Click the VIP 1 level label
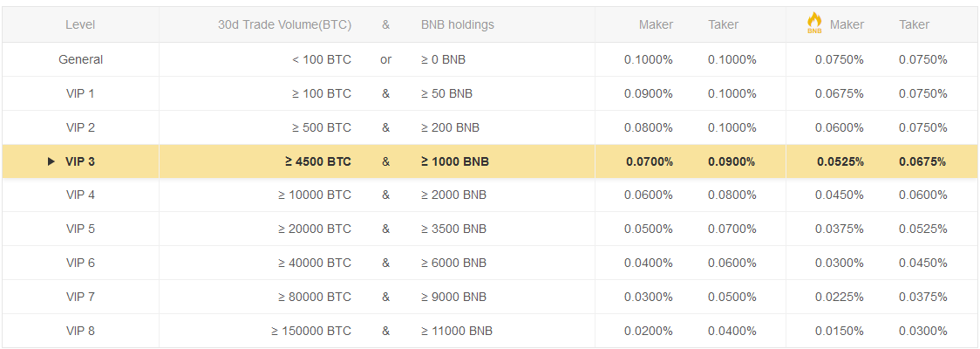Viewport: 980px width, 349px height. tap(80, 94)
